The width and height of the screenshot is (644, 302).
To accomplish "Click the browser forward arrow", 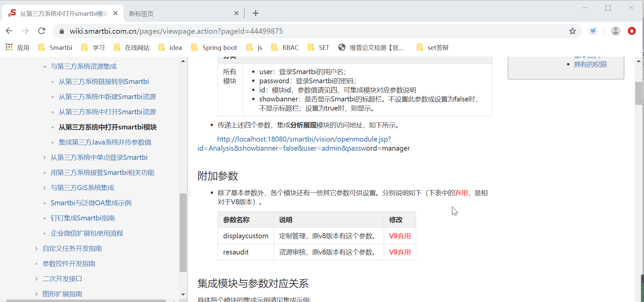I will 25,31.
